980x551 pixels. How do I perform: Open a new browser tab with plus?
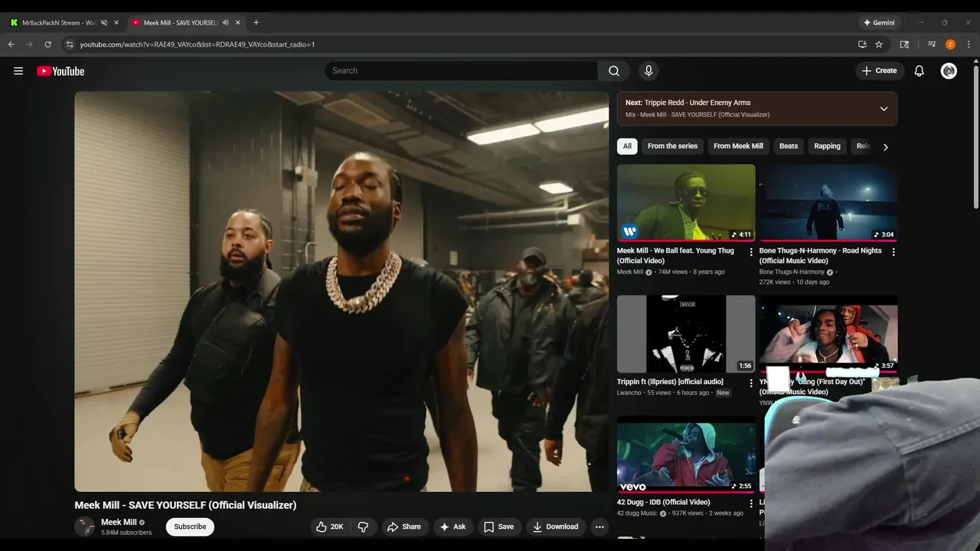(x=256, y=22)
